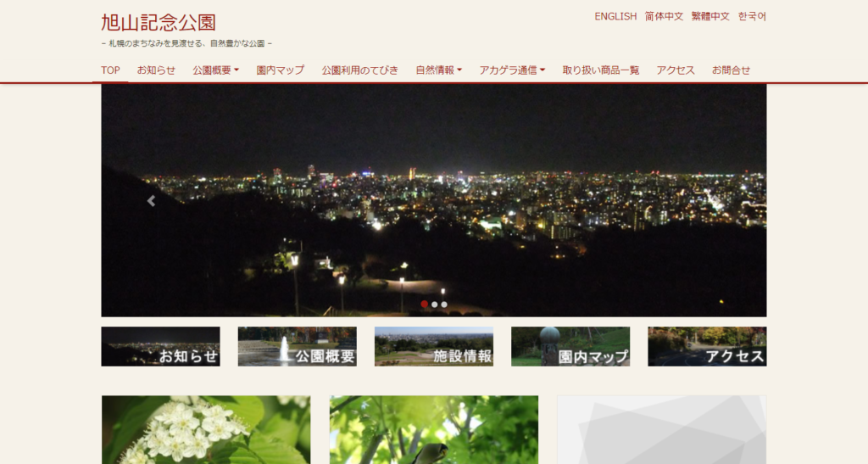868x464 pixels.
Task: Open 園内マップ in the navigation bar
Action: 280,70
